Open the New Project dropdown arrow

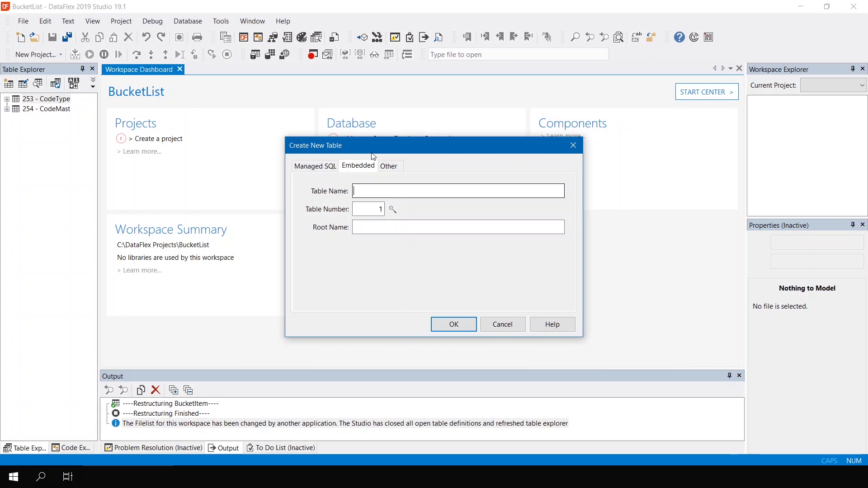[61, 55]
